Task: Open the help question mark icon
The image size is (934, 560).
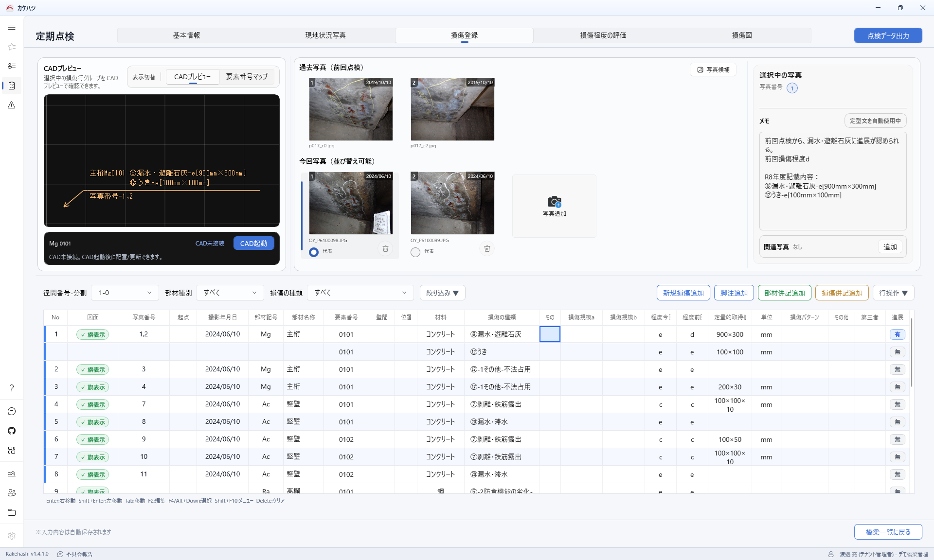Action: pos(12,388)
